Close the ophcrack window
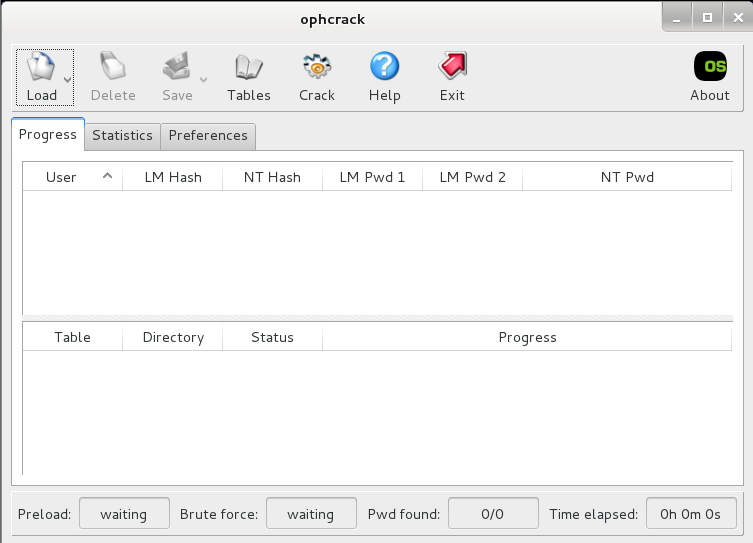753x543 pixels. tap(739, 18)
